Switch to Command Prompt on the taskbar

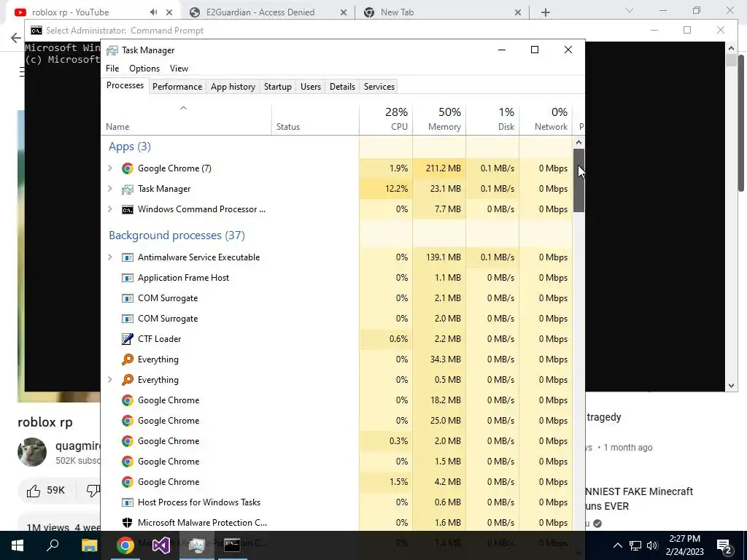pos(232,545)
